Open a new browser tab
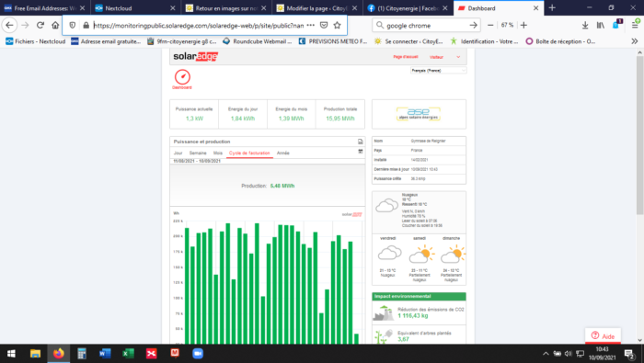 click(552, 7)
